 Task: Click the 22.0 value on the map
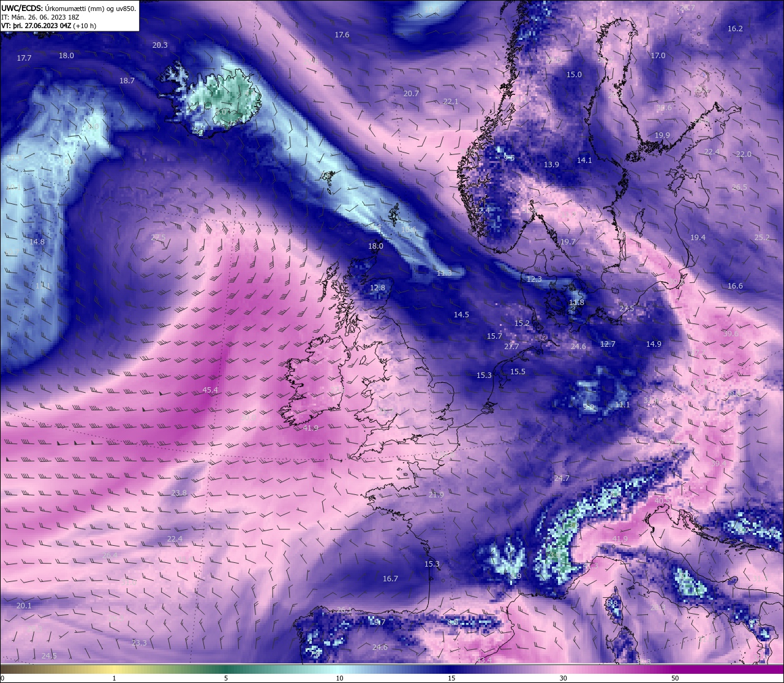point(744,154)
